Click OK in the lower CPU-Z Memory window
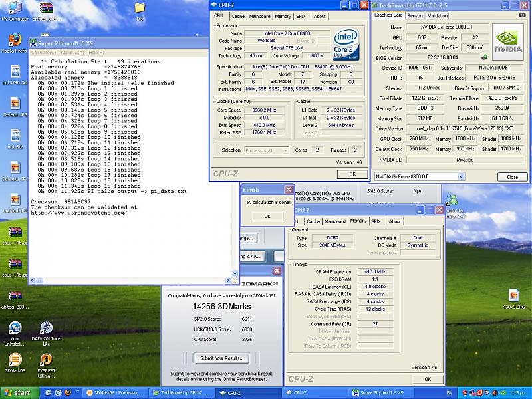This screenshot has width=532, height=399. [428, 379]
